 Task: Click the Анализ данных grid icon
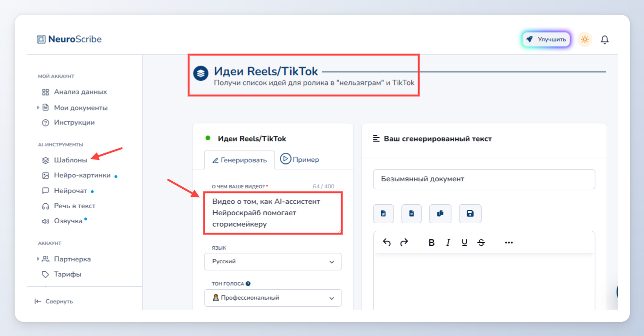pyautogui.click(x=46, y=92)
